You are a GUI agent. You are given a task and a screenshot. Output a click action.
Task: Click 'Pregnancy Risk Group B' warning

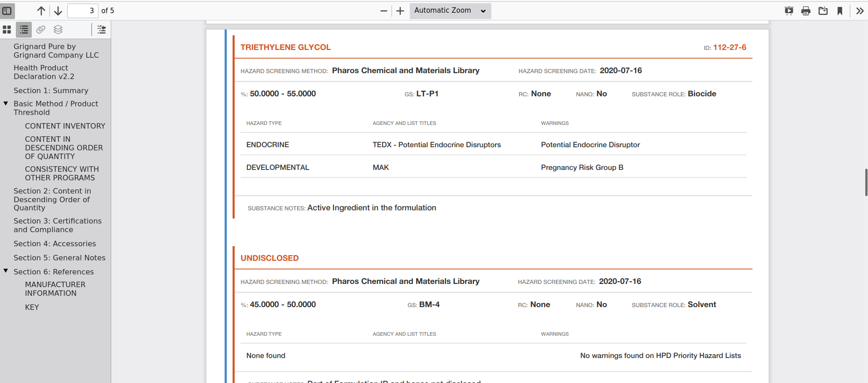582,167
